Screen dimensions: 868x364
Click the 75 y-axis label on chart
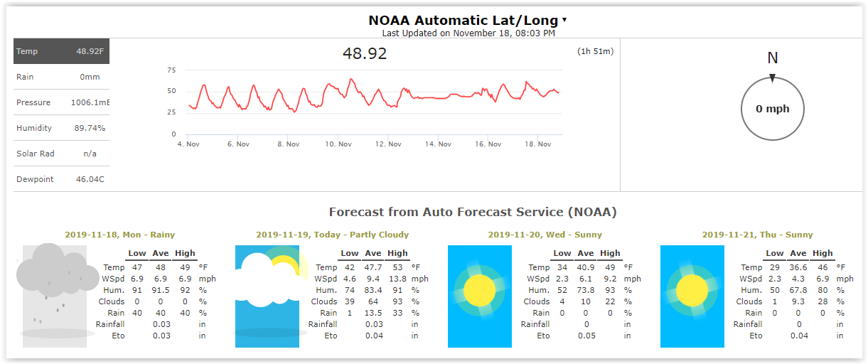[171, 70]
